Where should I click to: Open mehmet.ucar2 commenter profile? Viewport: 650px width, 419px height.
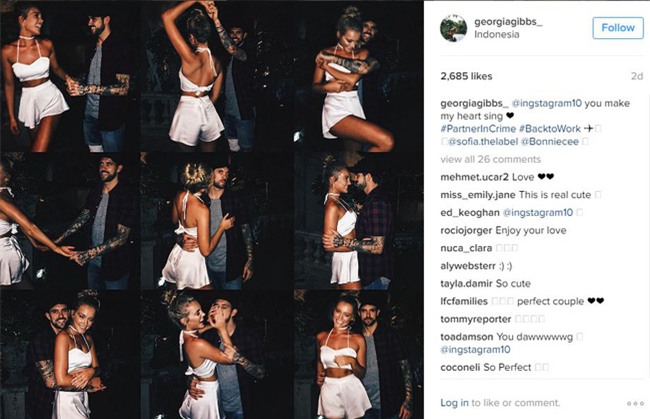(474, 177)
